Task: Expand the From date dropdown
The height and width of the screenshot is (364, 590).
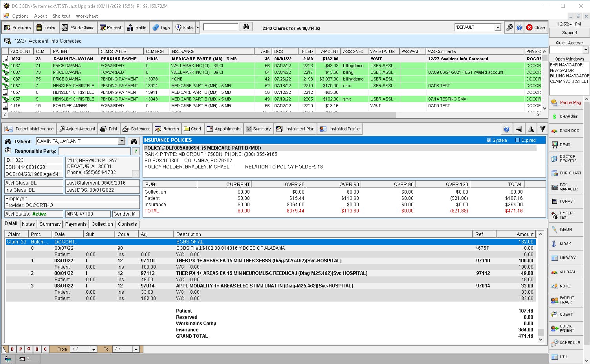Action: pyautogui.click(x=93, y=349)
